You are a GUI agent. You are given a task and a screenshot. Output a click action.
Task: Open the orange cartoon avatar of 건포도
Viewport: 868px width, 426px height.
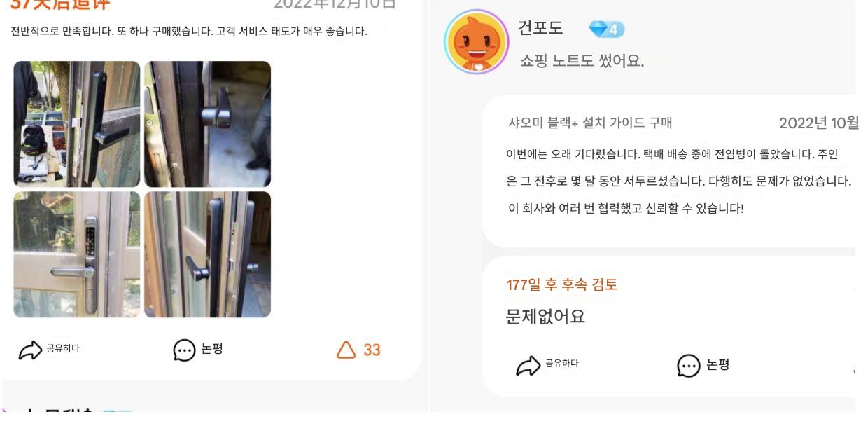click(476, 42)
